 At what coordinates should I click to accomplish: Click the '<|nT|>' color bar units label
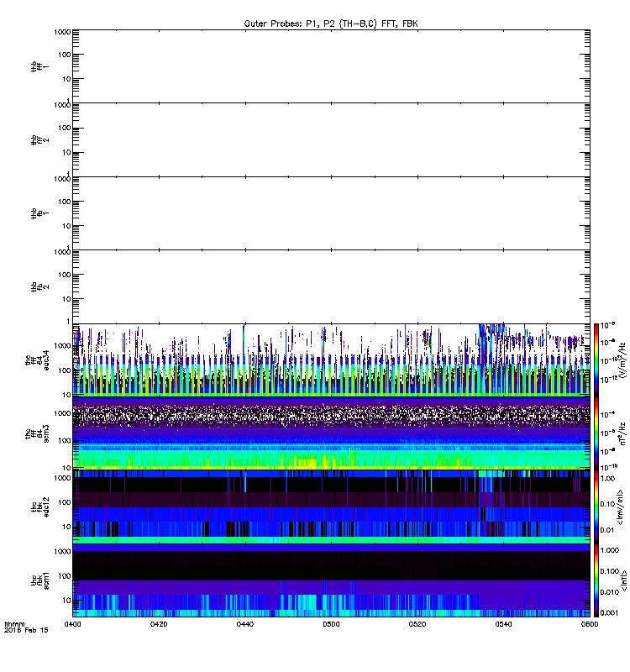[x=624, y=580]
